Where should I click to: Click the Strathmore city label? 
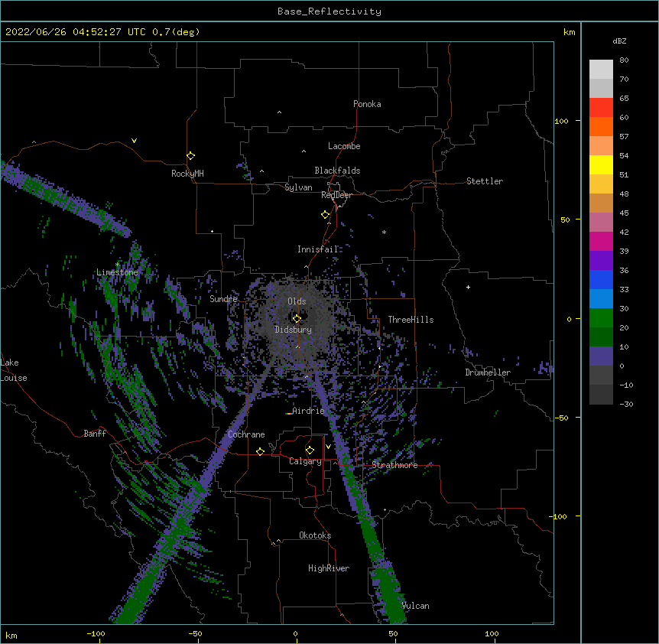(x=394, y=465)
